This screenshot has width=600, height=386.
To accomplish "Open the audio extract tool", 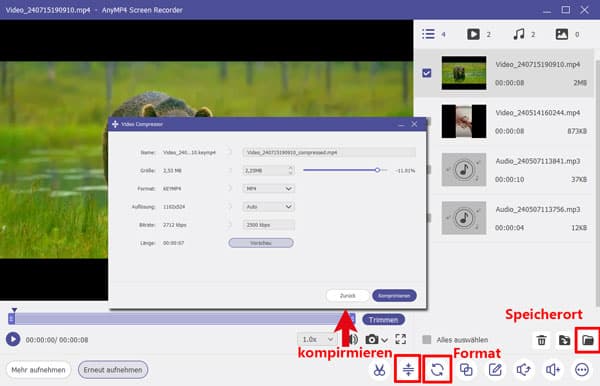I will pyautogui.click(x=524, y=370).
